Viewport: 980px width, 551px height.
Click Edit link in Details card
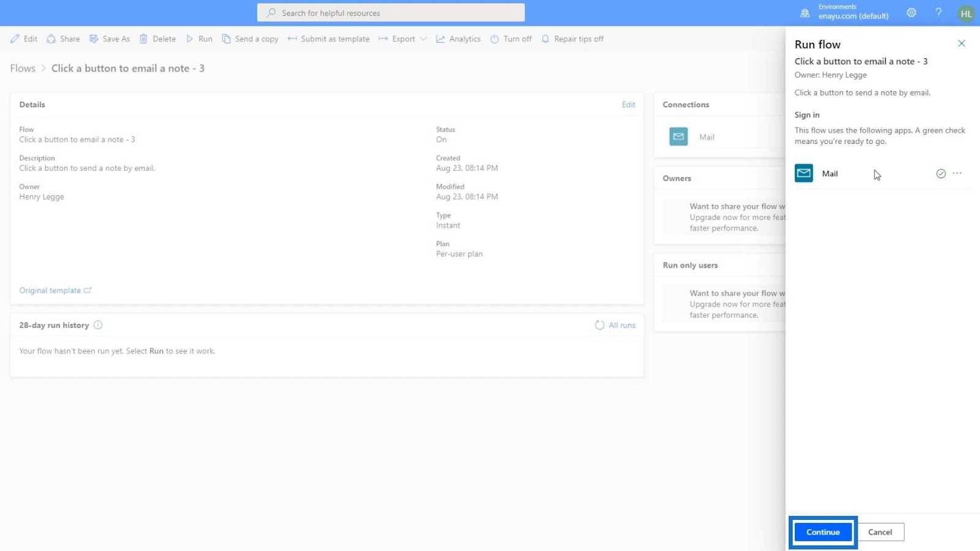click(628, 105)
